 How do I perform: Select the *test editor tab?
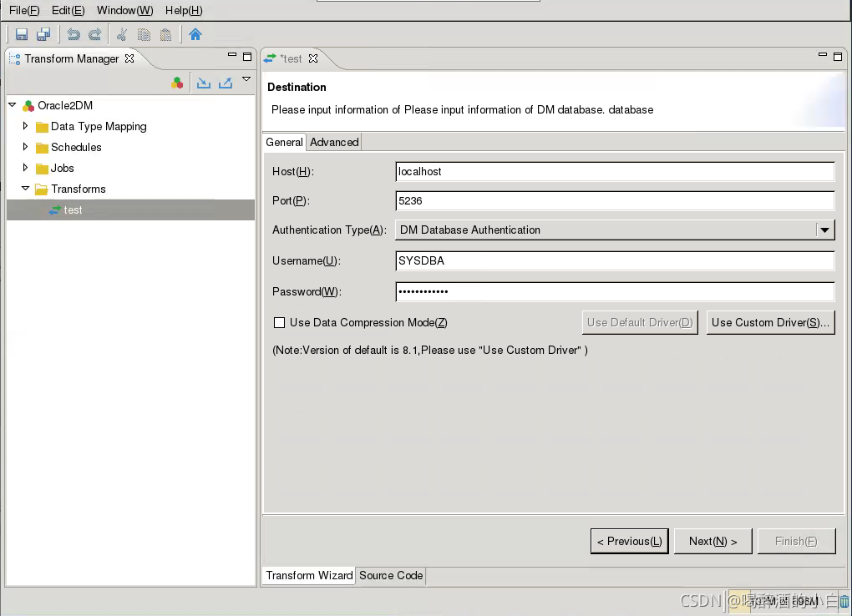pos(292,58)
